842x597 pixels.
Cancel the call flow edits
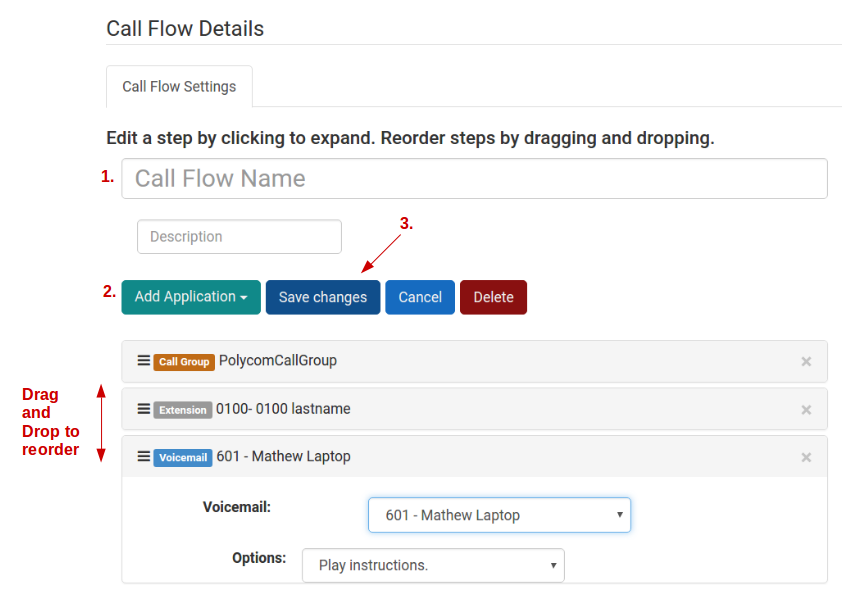419,297
